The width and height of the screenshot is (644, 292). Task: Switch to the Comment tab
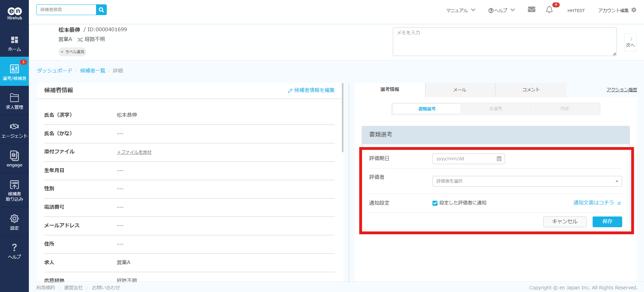pyautogui.click(x=531, y=90)
